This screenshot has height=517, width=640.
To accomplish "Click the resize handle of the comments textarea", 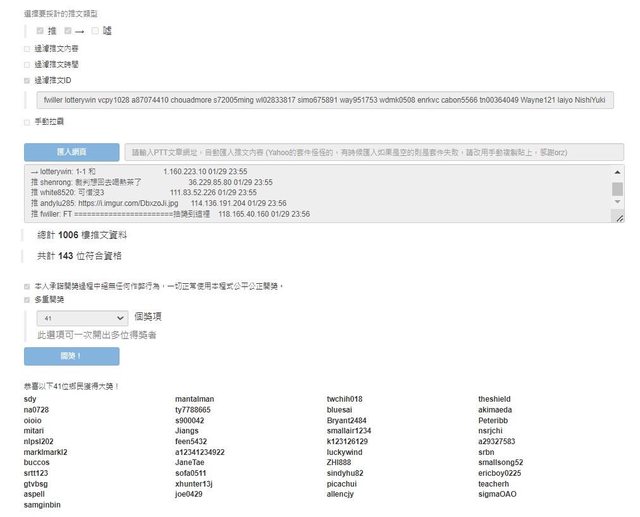I will 618,217.
